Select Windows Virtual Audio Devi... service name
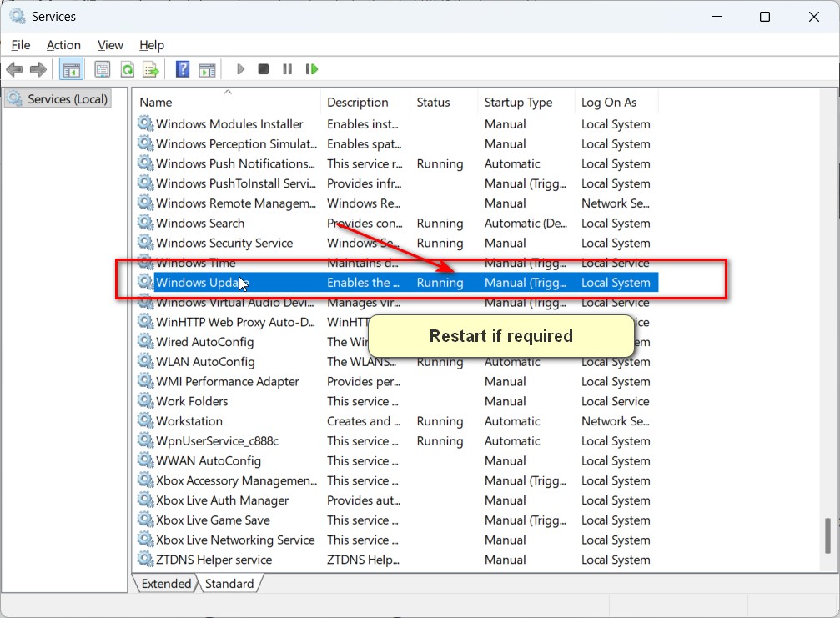 (234, 303)
